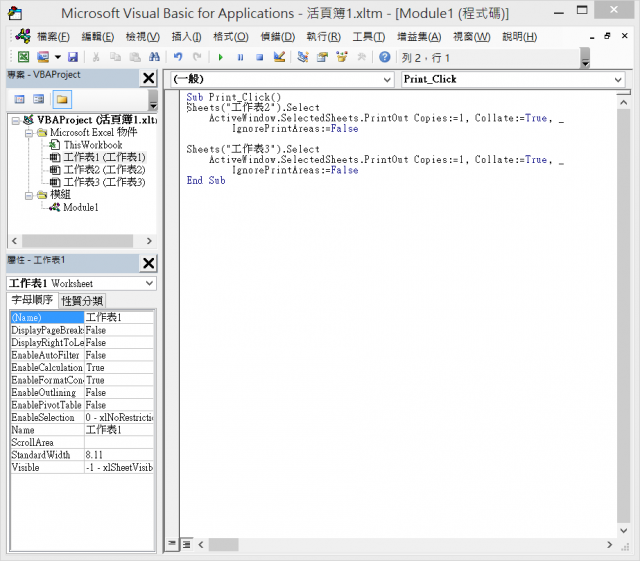This screenshot has height=561, width=640.
Task: Select 工作表1 (工作表1) tree item
Action: click(104, 157)
